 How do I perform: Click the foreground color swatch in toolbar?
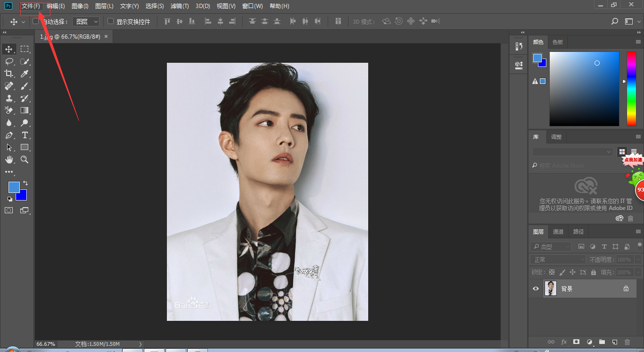[x=13, y=186]
